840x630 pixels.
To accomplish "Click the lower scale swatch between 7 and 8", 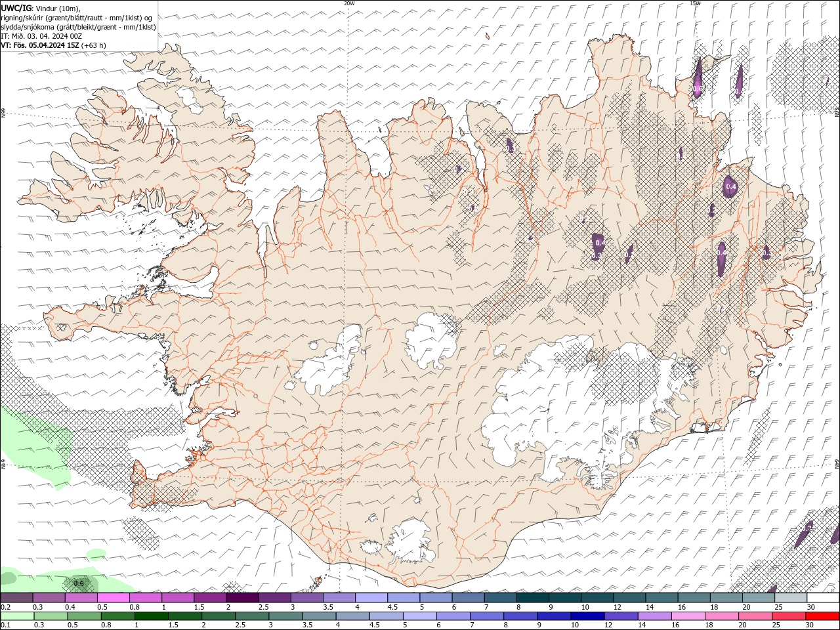I will tap(486, 616).
